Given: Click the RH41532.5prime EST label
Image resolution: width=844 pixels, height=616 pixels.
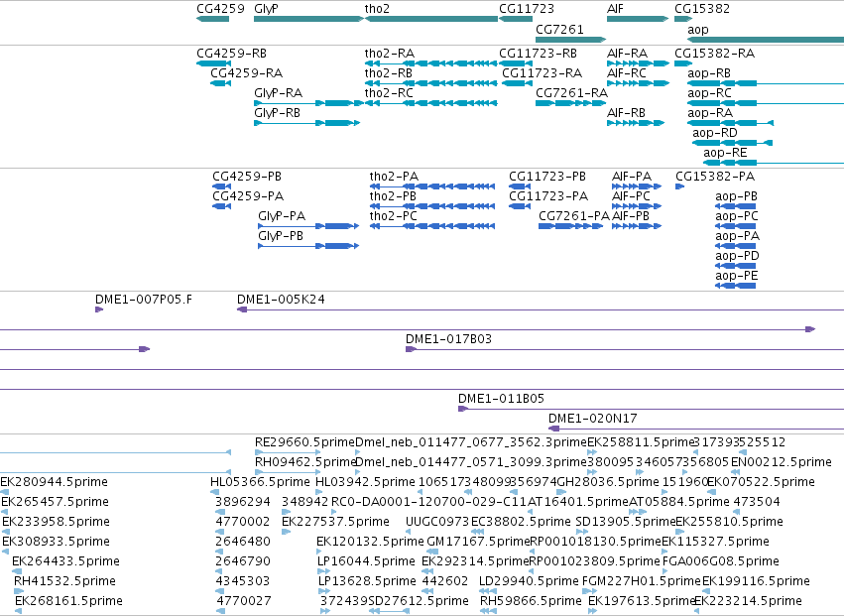Looking at the screenshot, I should pos(64,581).
